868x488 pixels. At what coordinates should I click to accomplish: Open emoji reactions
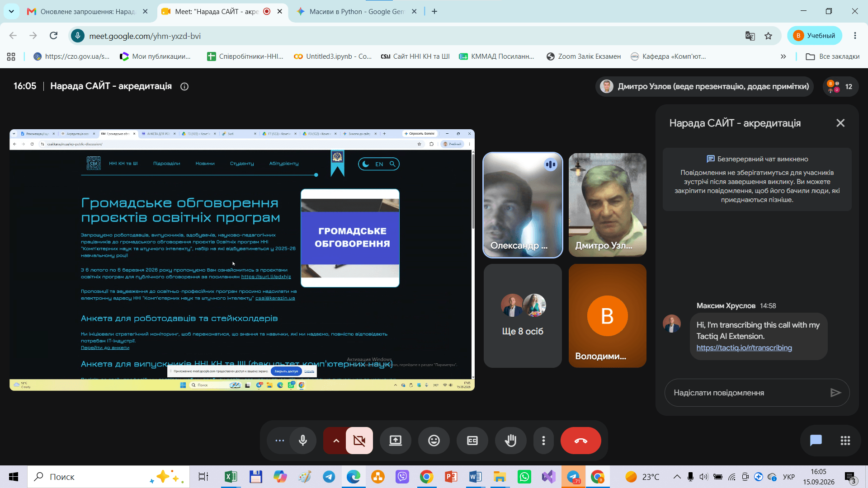tap(434, 441)
